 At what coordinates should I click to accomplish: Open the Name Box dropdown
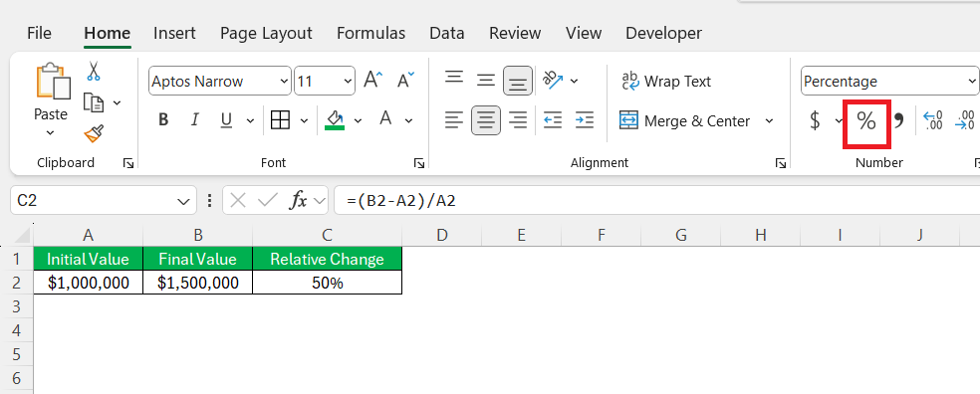coord(183,201)
